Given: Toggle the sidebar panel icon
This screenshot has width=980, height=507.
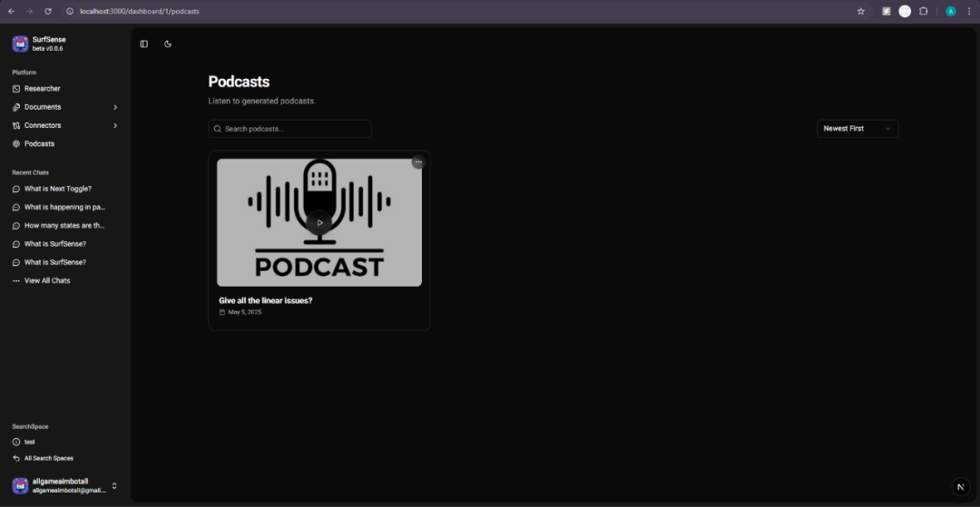Looking at the screenshot, I should pyautogui.click(x=143, y=44).
